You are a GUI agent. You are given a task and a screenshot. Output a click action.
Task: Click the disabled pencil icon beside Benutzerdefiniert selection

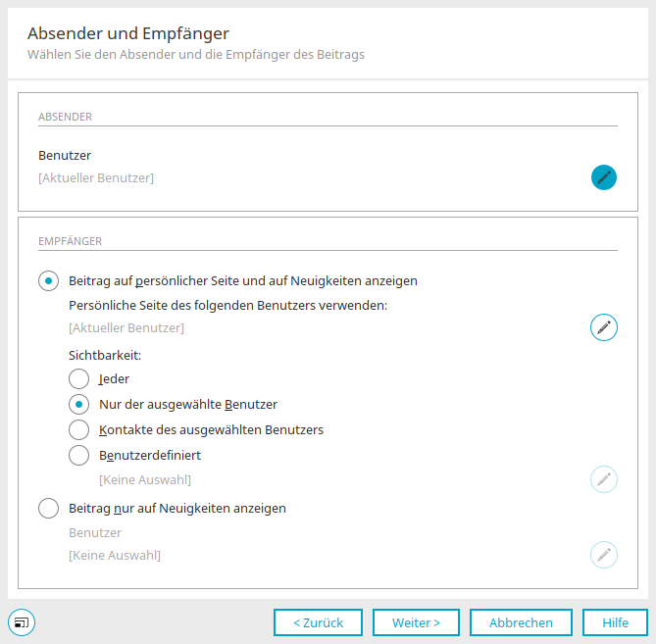604,479
